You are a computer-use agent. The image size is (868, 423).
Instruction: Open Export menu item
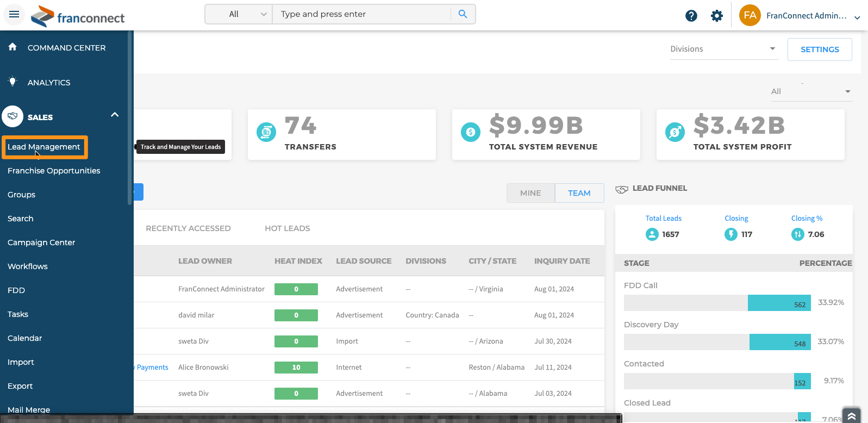click(20, 386)
